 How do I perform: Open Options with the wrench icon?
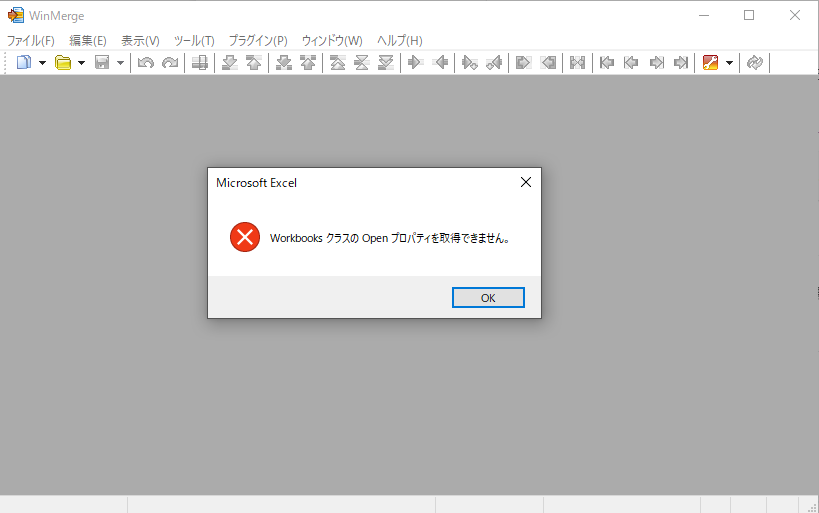(x=710, y=63)
